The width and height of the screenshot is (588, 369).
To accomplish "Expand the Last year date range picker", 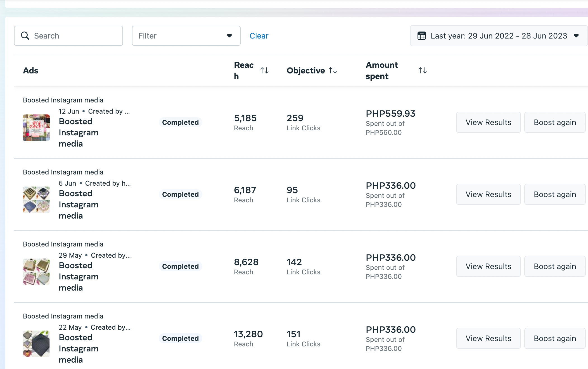I will click(499, 36).
